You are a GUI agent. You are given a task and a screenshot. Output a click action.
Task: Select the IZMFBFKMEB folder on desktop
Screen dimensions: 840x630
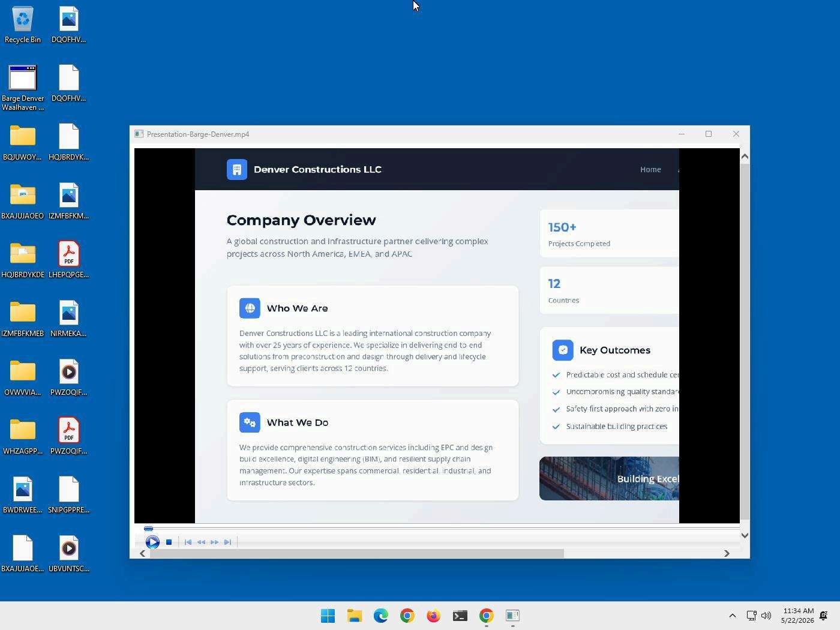point(23,319)
